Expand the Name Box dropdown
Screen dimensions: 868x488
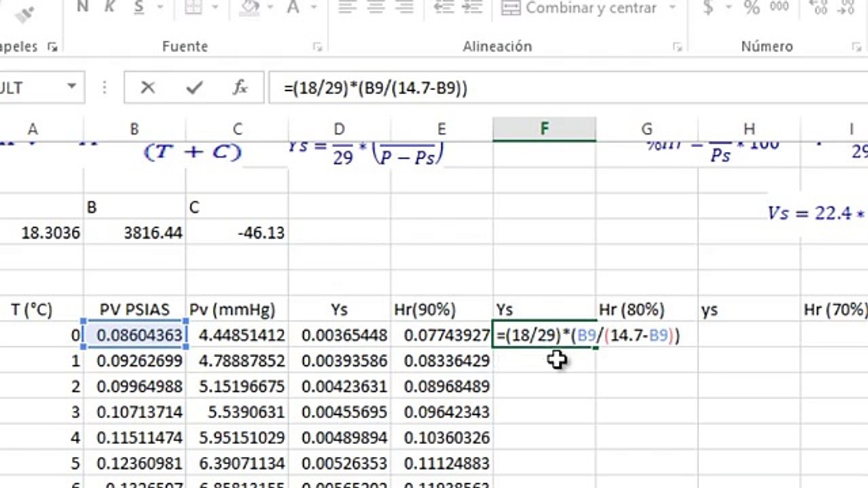[71, 87]
